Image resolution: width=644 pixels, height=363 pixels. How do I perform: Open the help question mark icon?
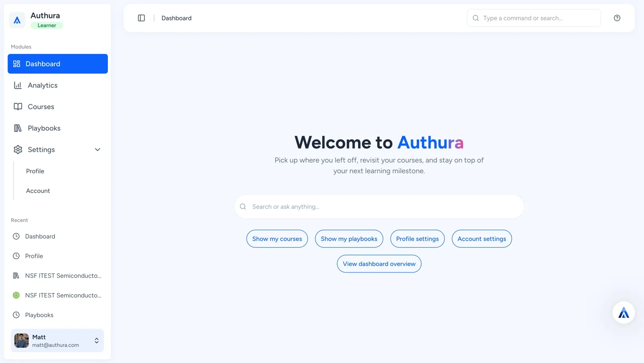tap(617, 18)
